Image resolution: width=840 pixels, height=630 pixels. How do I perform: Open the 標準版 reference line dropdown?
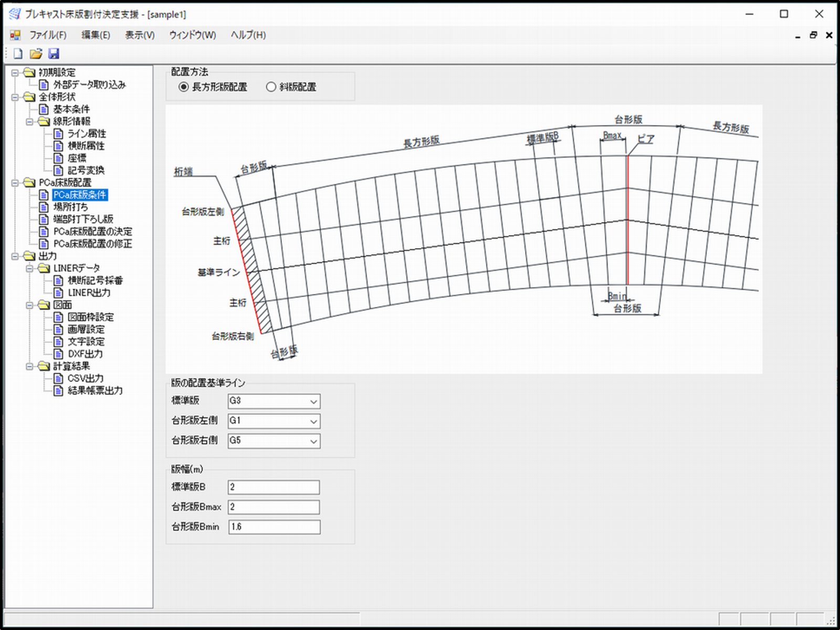pos(313,402)
